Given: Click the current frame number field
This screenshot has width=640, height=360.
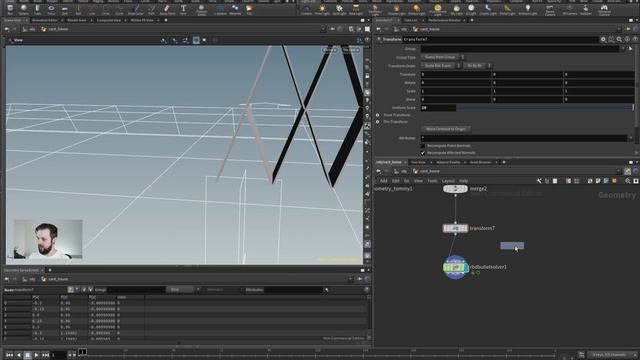Looking at the screenshot, I should [58, 355].
